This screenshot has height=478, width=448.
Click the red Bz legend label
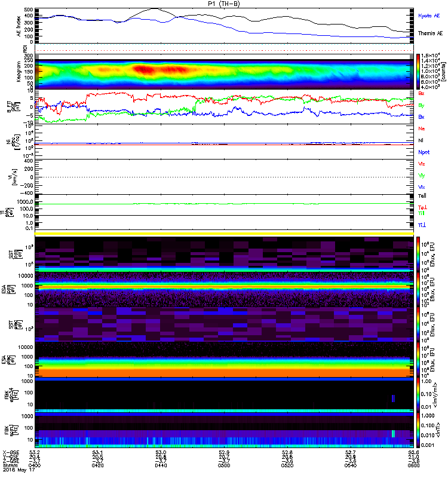pyautogui.click(x=422, y=94)
